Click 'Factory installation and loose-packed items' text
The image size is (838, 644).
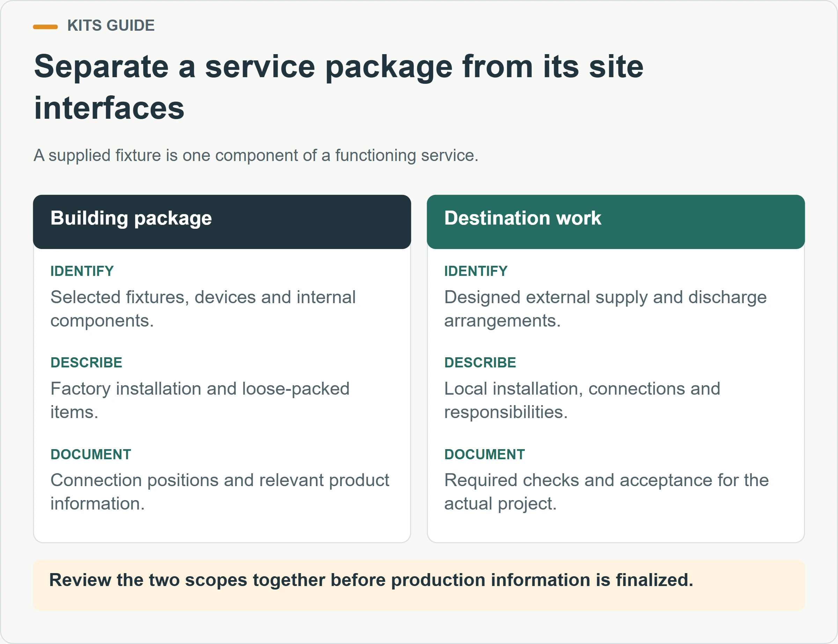[200, 400]
